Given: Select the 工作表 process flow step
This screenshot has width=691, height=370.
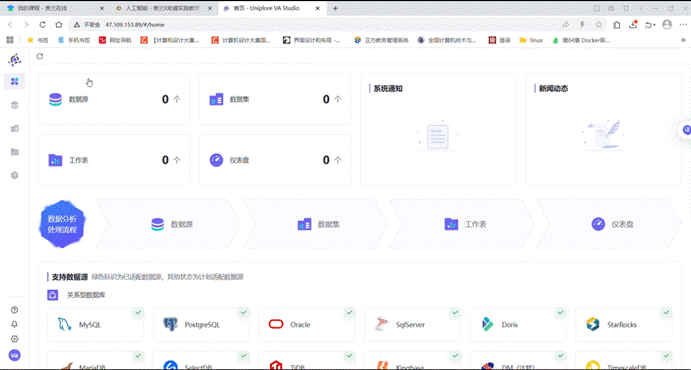Looking at the screenshot, I should [x=462, y=224].
